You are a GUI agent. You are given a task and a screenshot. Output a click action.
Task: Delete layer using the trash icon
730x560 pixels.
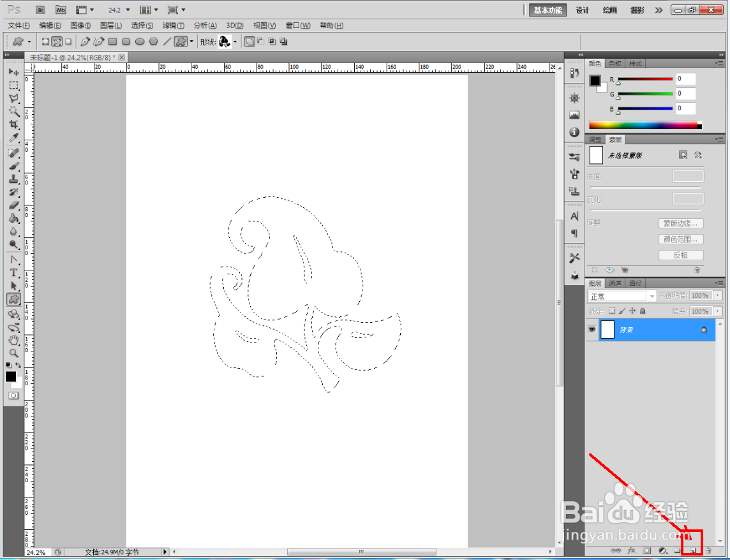click(x=708, y=550)
